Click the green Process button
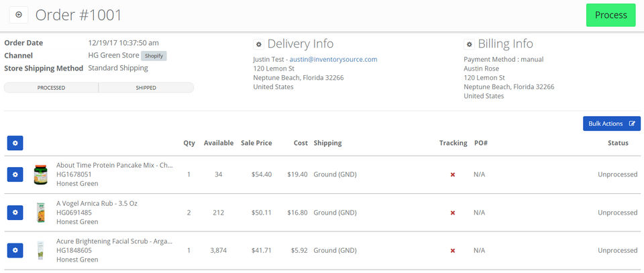Viewport: 644px width, 273px height. coord(610,15)
